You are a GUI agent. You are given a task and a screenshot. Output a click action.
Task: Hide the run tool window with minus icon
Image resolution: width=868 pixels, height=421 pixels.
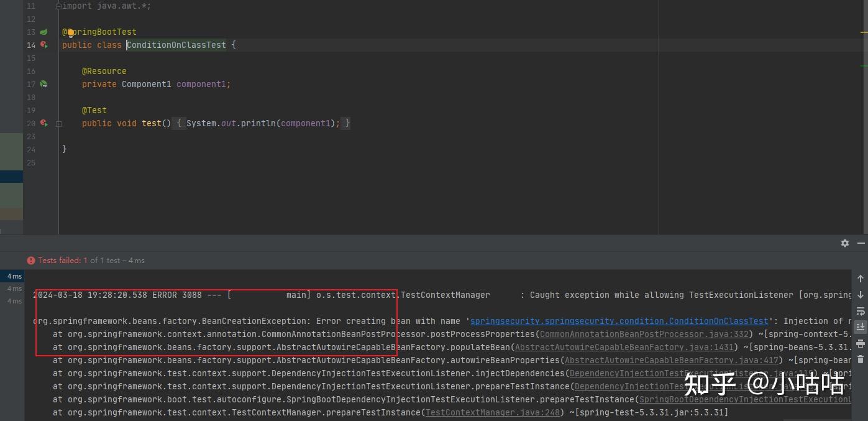pyautogui.click(x=861, y=243)
